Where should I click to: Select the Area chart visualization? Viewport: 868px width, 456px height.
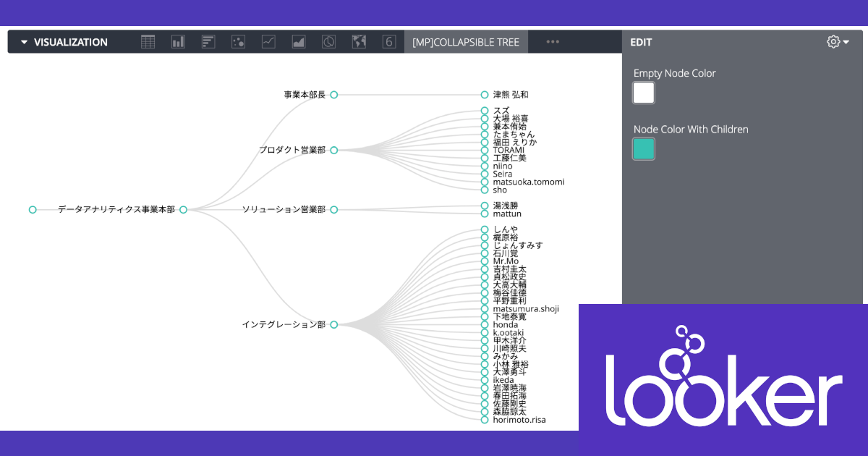(x=298, y=41)
